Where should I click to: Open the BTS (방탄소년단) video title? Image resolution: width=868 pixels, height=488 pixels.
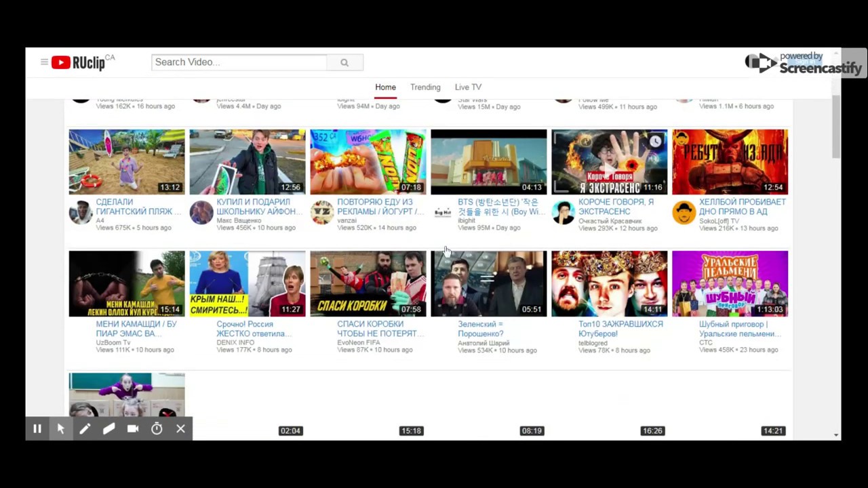tap(501, 207)
